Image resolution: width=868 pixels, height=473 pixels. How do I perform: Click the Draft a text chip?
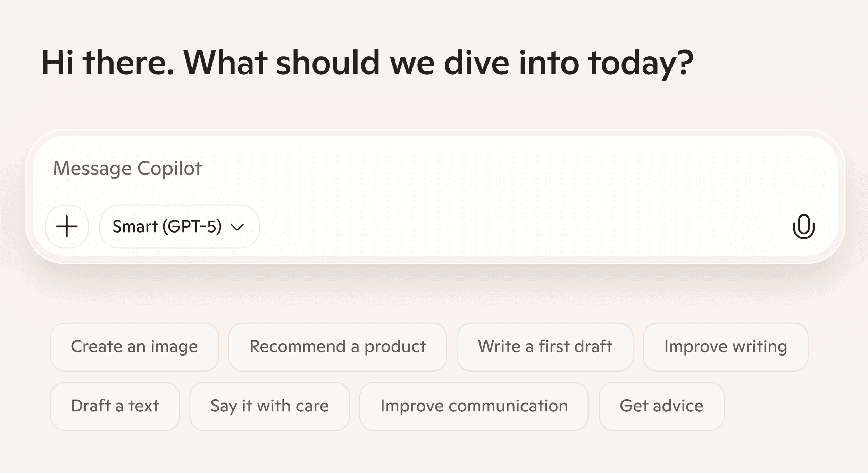(x=115, y=406)
